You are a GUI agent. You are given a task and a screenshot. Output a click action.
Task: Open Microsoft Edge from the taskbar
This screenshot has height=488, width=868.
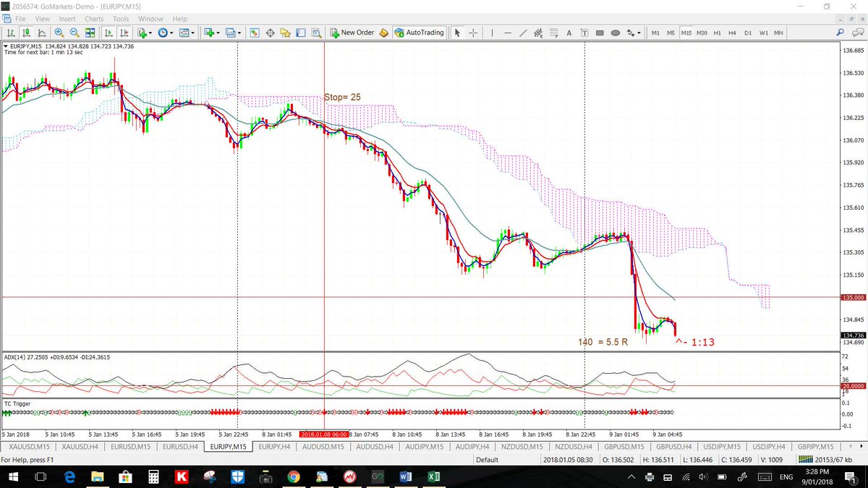point(70,477)
